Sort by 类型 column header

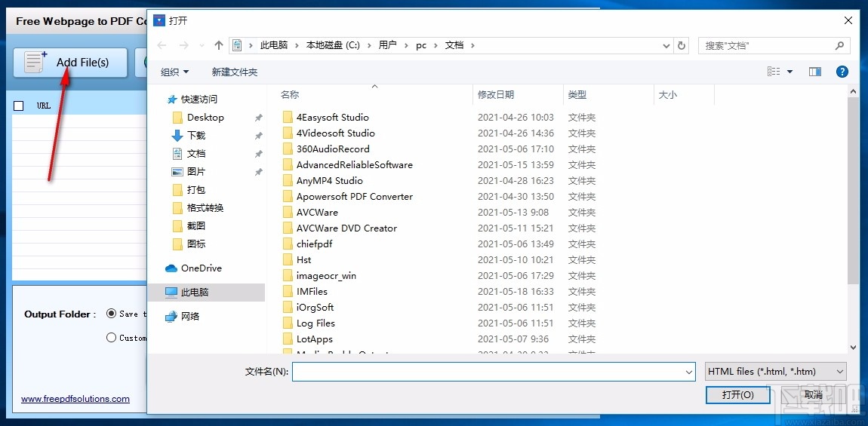tap(608, 94)
